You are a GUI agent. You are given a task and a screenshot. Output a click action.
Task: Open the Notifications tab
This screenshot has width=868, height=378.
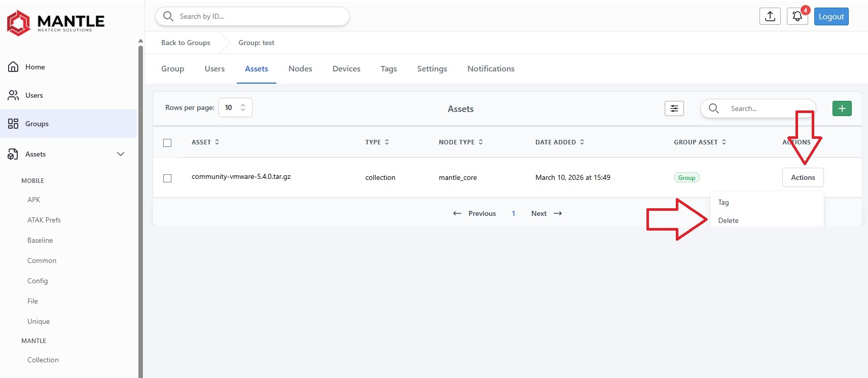click(491, 69)
